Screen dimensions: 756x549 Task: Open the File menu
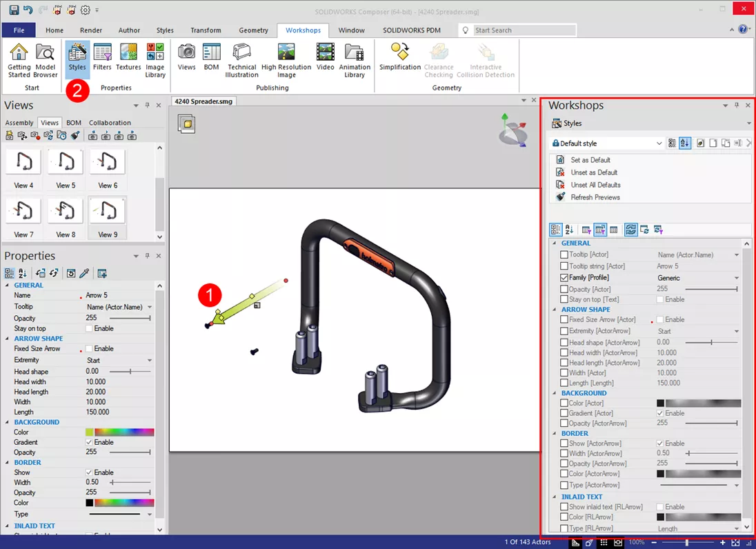pos(19,30)
